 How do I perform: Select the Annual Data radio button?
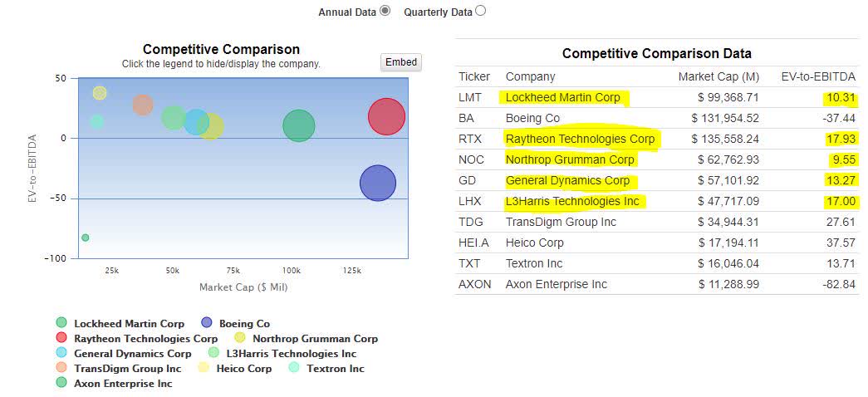click(385, 12)
